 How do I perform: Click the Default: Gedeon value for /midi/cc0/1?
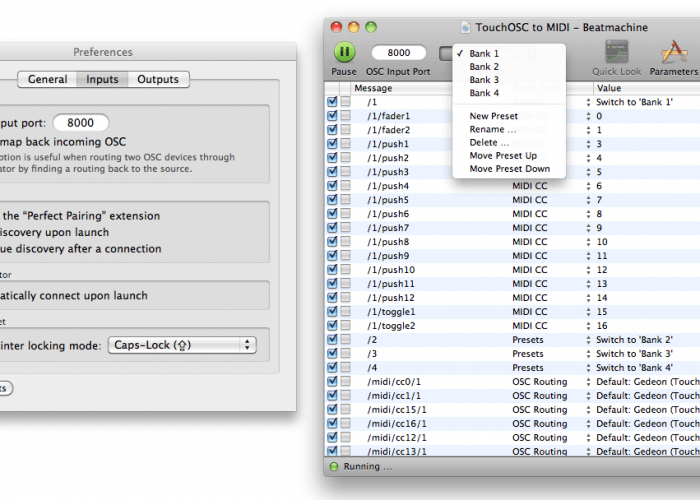[648, 382]
